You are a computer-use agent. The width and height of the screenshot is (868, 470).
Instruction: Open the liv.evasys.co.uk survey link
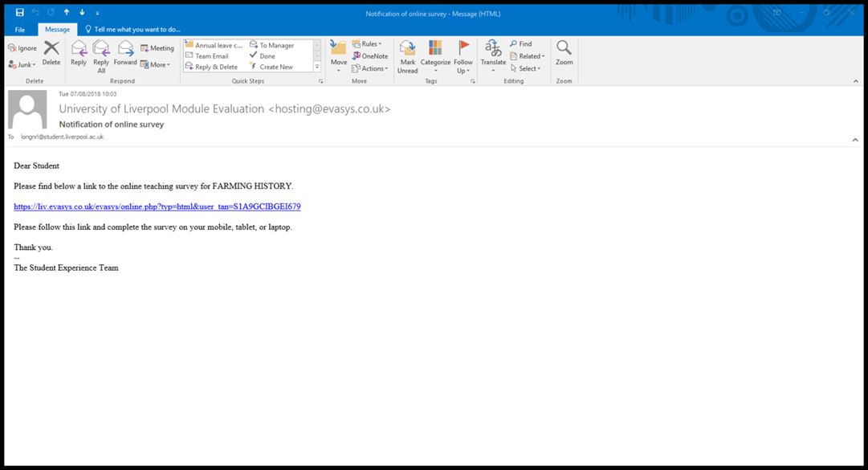[x=157, y=206]
